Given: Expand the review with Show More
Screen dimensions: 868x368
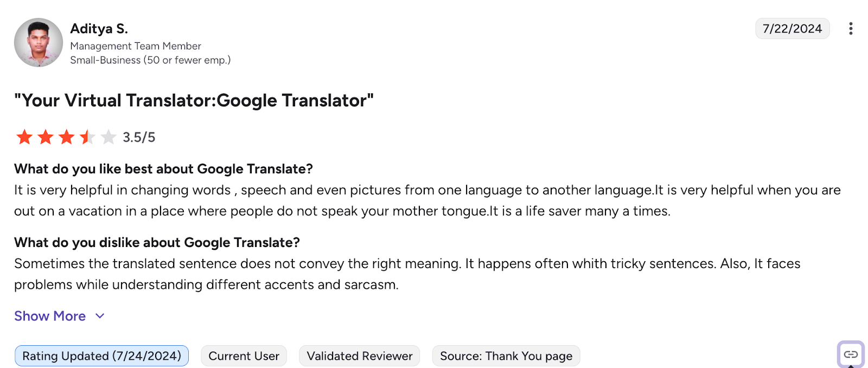Looking at the screenshot, I should point(50,316).
